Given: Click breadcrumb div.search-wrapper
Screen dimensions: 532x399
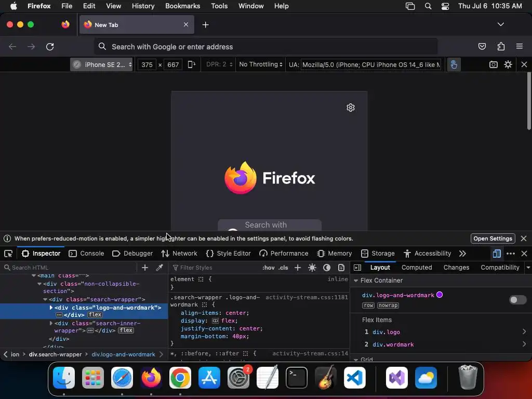Looking at the screenshot, I should coord(55,354).
